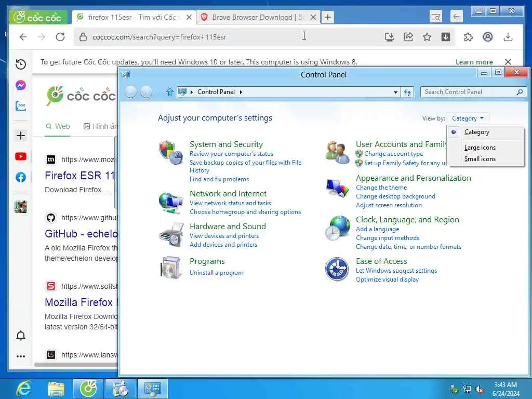
Task: Refresh the Control Panel address bar
Action: pyautogui.click(x=407, y=92)
